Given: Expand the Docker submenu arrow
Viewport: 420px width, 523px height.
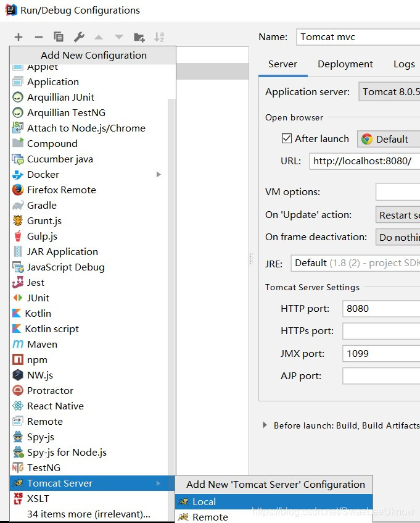Looking at the screenshot, I should tap(159, 175).
